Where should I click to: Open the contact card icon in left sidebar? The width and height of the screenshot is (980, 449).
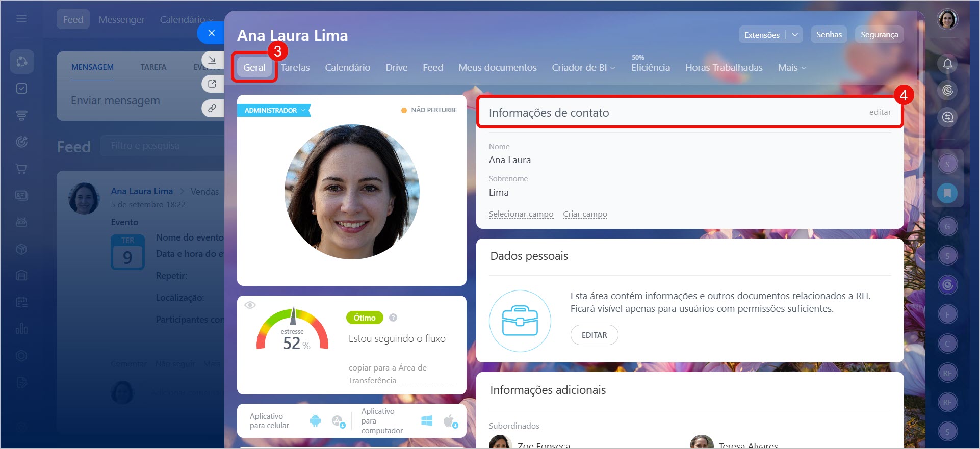[21, 195]
